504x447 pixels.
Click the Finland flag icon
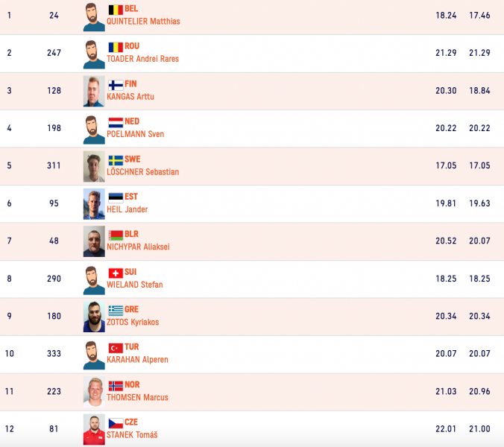click(116, 84)
